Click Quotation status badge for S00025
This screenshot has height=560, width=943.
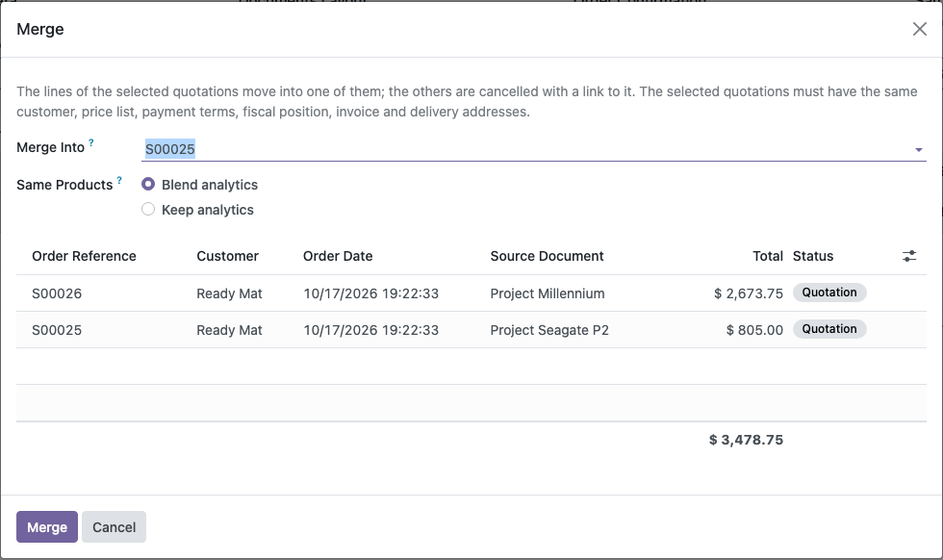coord(829,329)
